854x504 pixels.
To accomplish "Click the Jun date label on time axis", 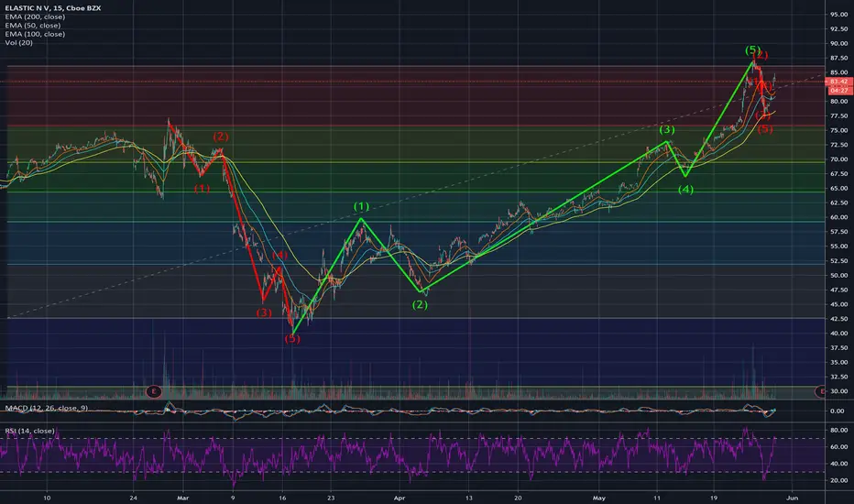I will click(793, 498).
